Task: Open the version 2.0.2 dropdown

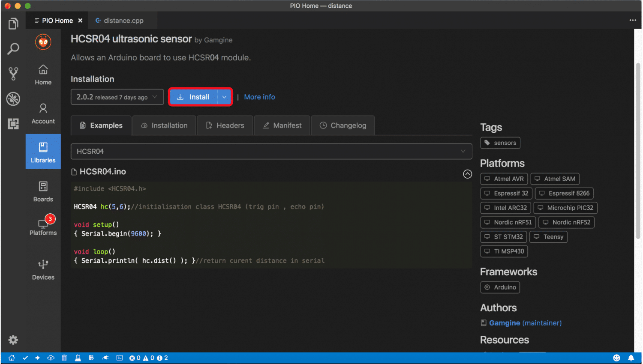Action: coord(117,97)
